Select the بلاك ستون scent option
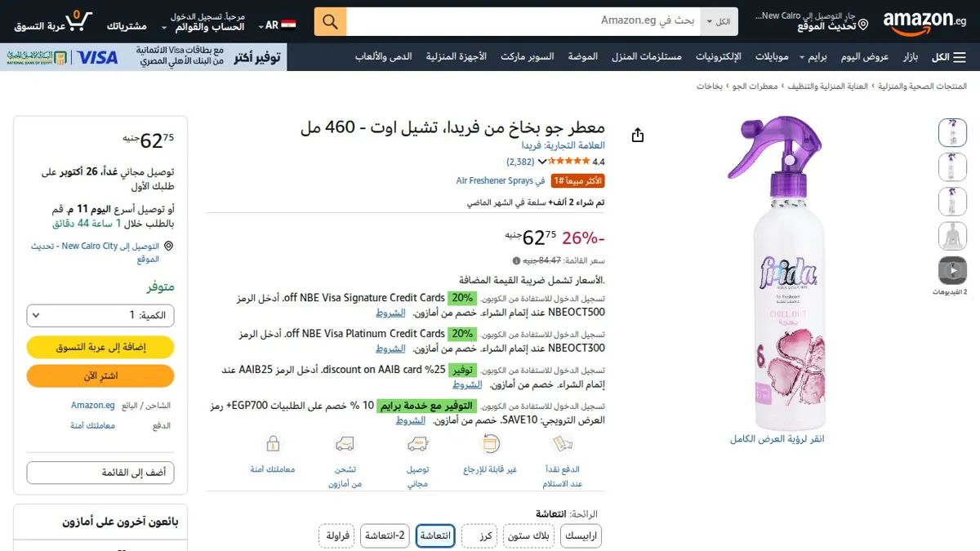 coord(529,536)
